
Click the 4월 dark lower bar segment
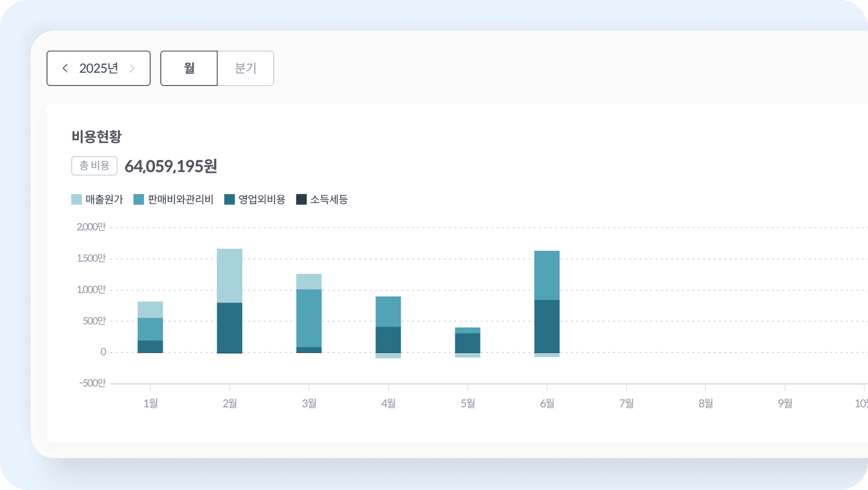(388, 340)
